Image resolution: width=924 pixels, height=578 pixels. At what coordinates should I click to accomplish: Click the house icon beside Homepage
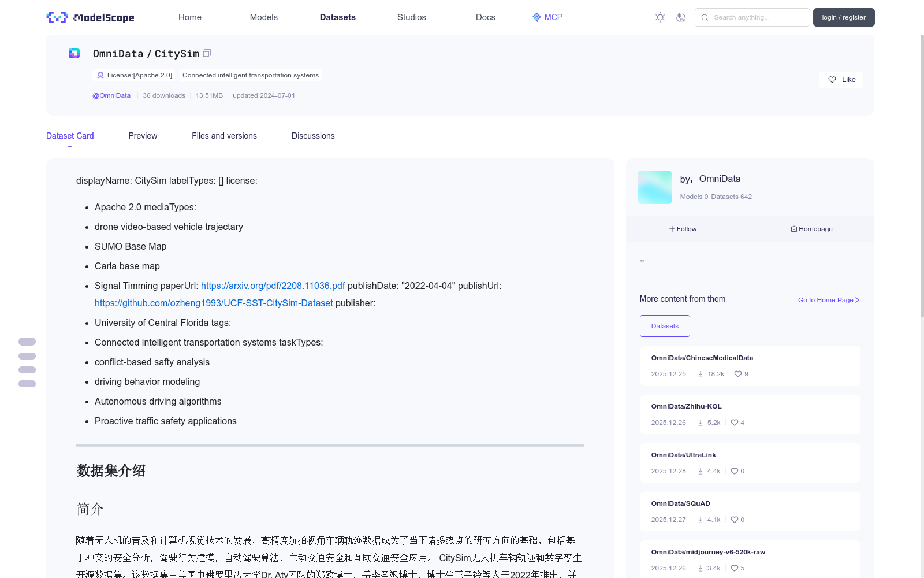pos(794,229)
